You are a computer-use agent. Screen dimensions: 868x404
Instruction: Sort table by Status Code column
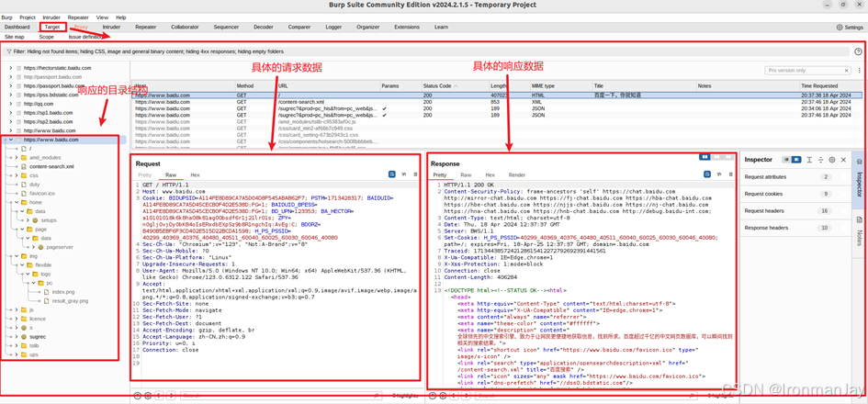click(x=455, y=85)
